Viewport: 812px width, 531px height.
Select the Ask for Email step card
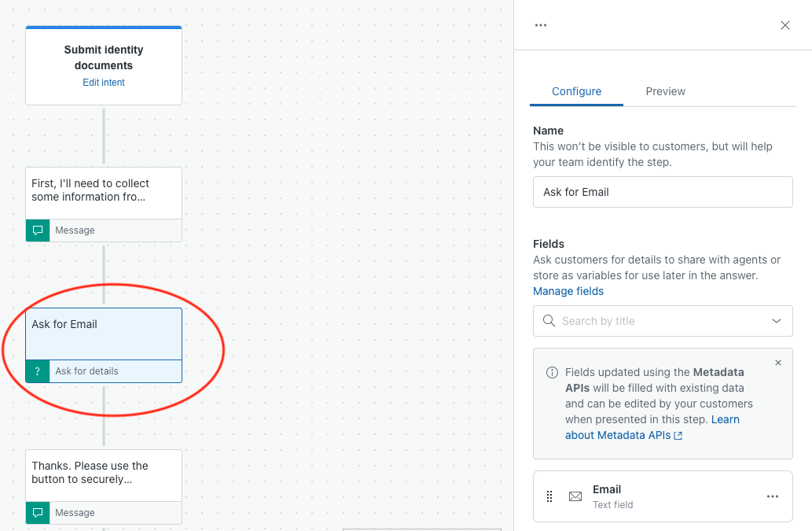[104, 345]
